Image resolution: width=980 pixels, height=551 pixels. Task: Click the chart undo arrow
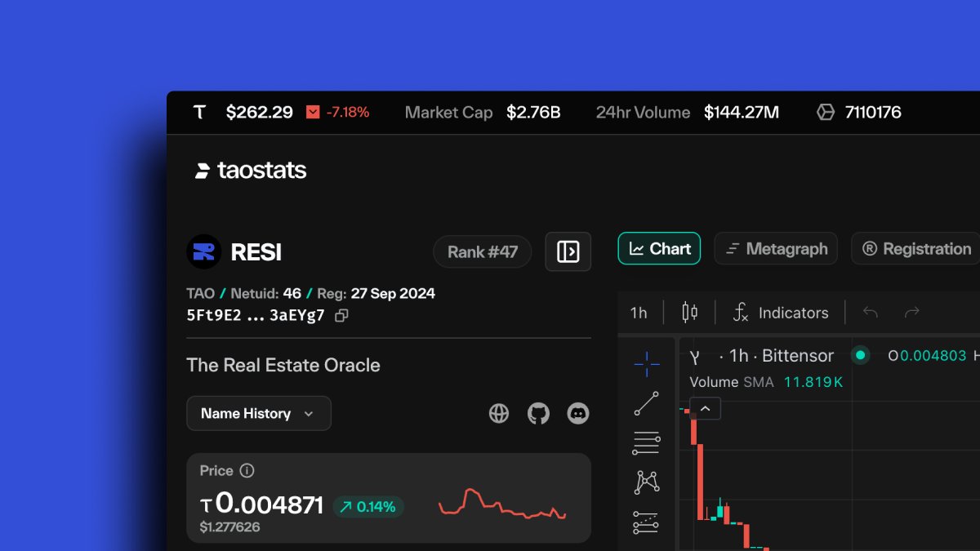[x=871, y=313]
